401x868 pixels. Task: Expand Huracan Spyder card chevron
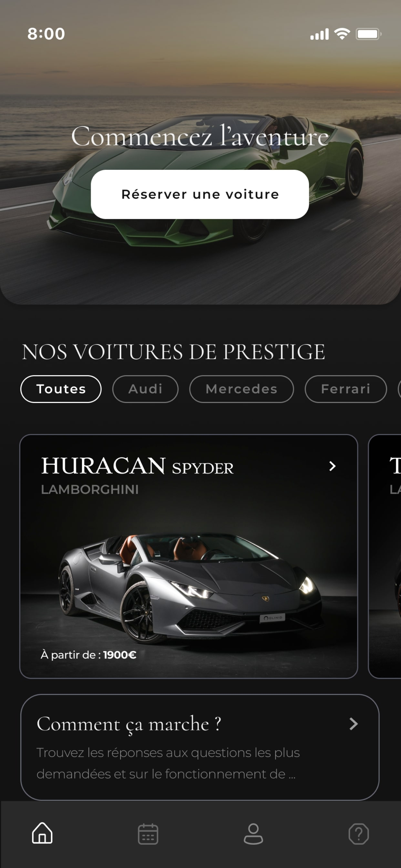[x=332, y=466]
